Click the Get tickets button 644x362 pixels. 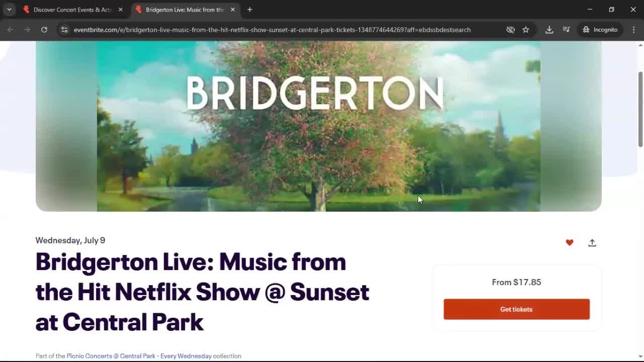[x=516, y=309]
